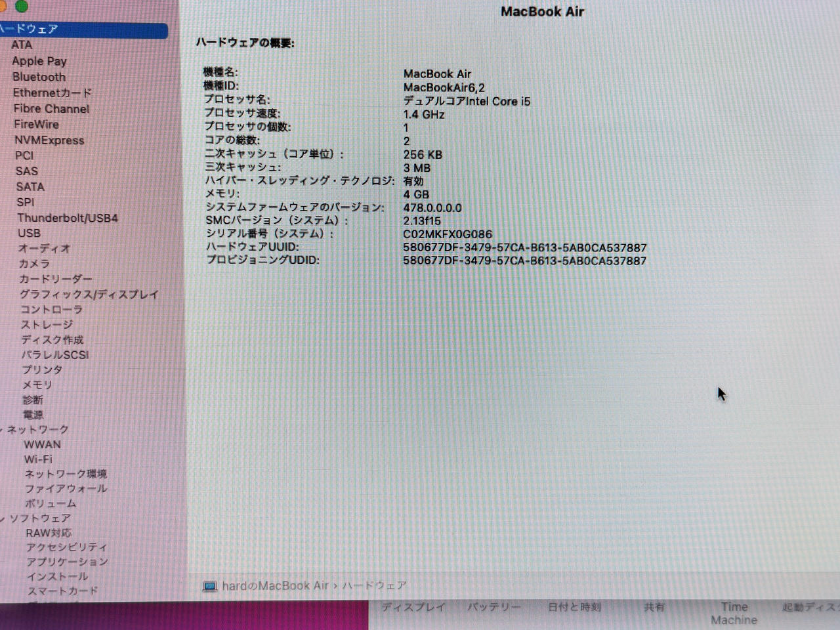Click the serial number C02MKFX0G086
Image resolution: width=840 pixels, height=630 pixels.
[x=448, y=234]
